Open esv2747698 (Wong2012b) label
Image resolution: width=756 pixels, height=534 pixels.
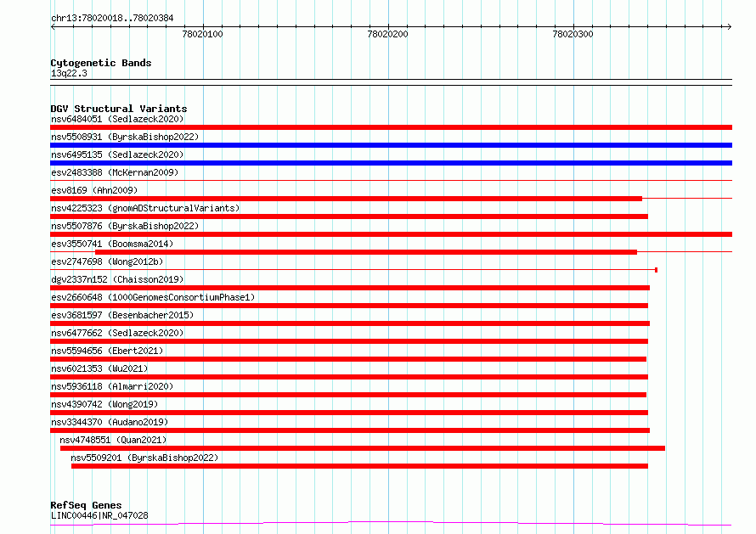coord(107,261)
